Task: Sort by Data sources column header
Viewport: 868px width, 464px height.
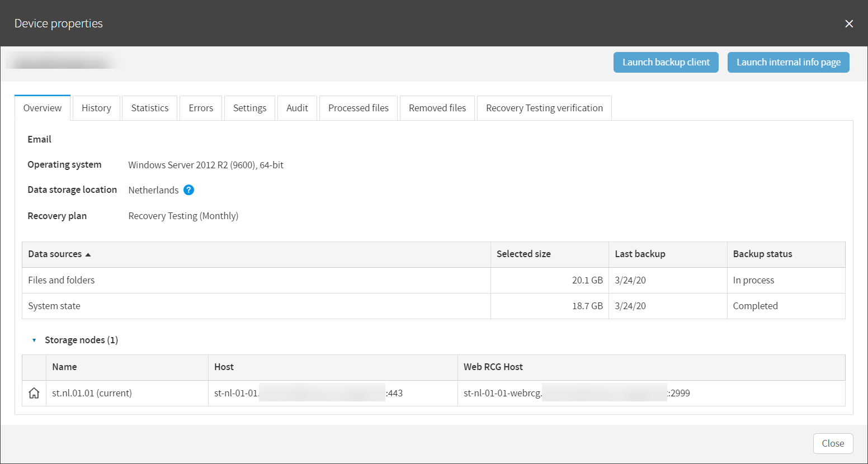Action: click(55, 254)
